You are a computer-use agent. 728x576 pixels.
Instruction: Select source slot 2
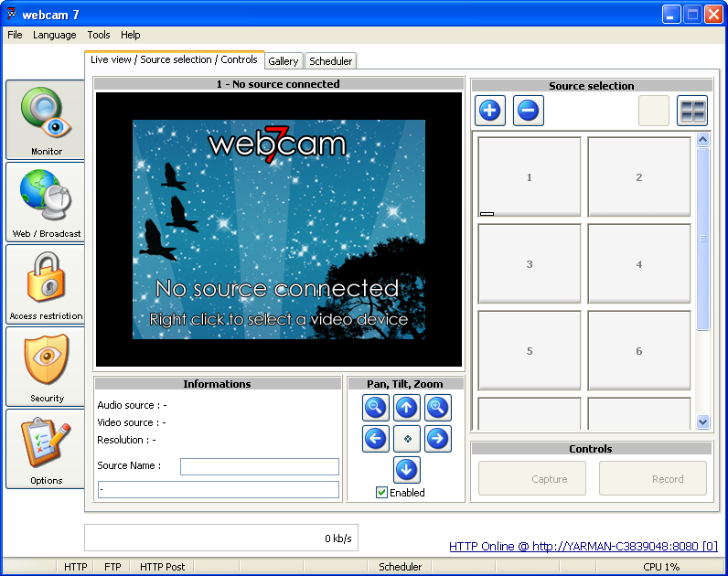pyautogui.click(x=639, y=176)
